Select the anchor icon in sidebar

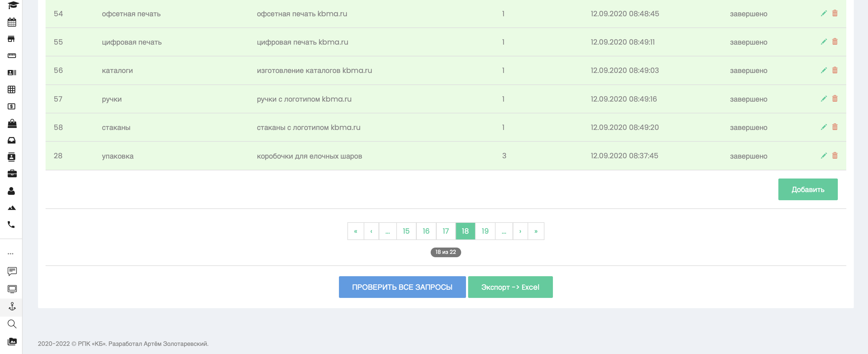[12, 306]
